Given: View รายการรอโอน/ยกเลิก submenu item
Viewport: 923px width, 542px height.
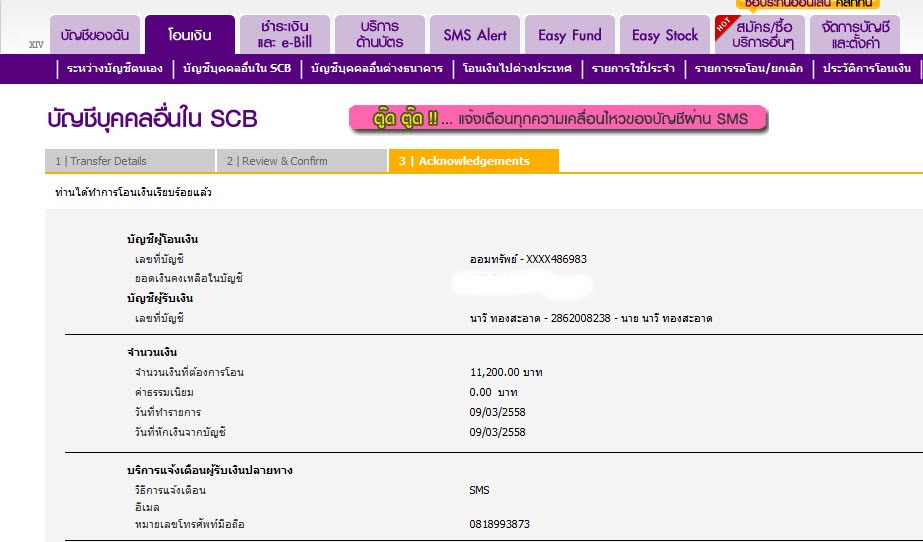Looking at the screenshot, I should 749,68.
